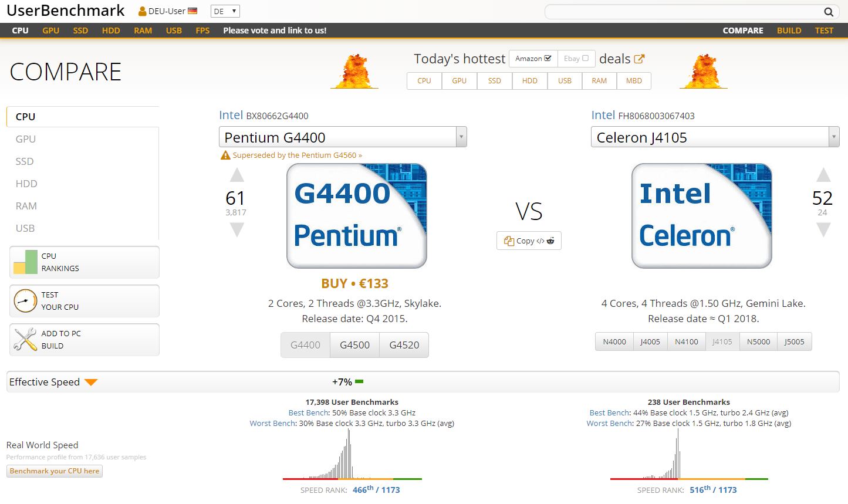Click the right flame deals icon
Image resolution: width=848 pixels, height=504 pixels.
pyautogui.click(x=703, y=71)
